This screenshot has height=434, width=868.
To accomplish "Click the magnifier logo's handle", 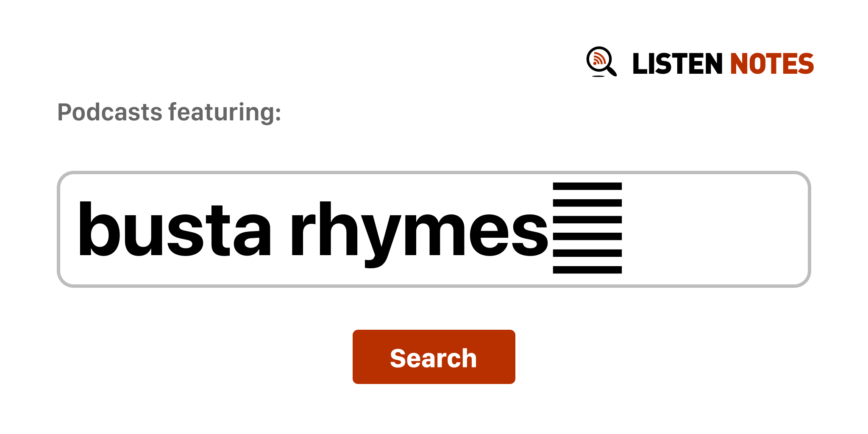I will click(x=612, y=71).
